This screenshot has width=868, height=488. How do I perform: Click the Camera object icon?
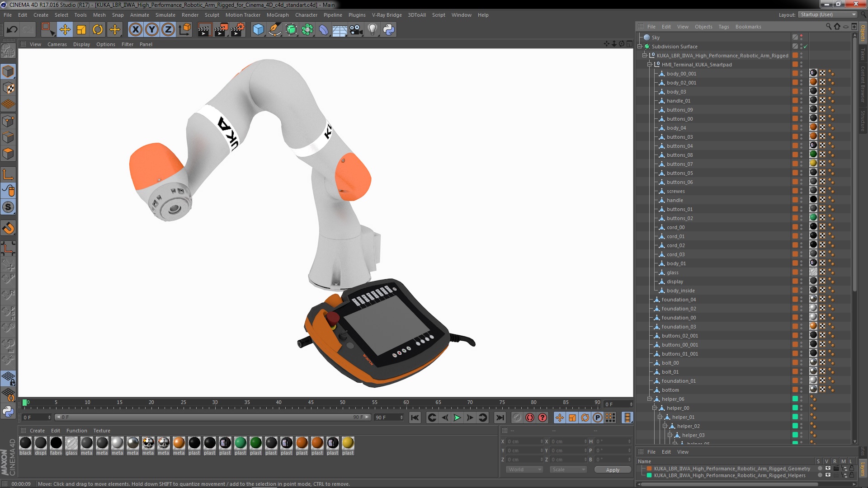point(356,30)
